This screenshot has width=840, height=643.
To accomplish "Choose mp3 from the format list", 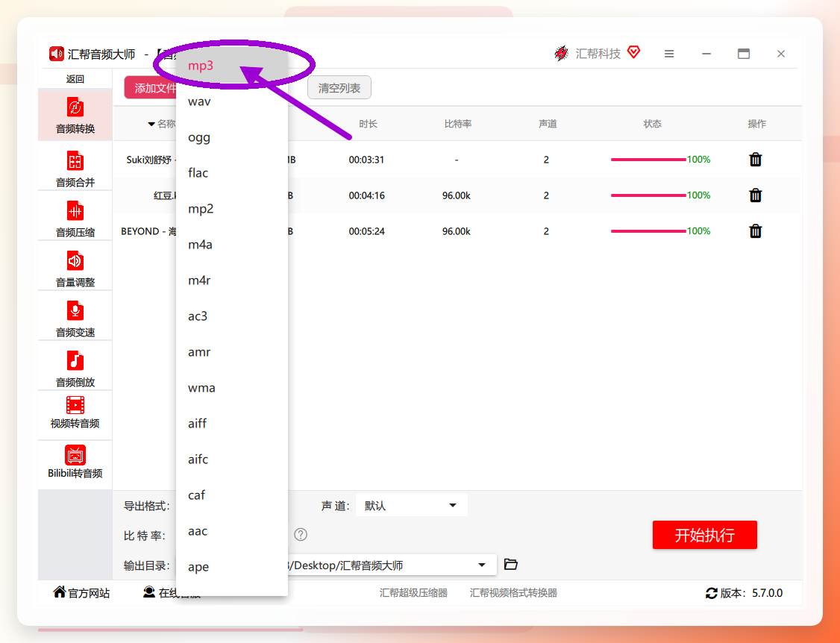I will point(231,66).
